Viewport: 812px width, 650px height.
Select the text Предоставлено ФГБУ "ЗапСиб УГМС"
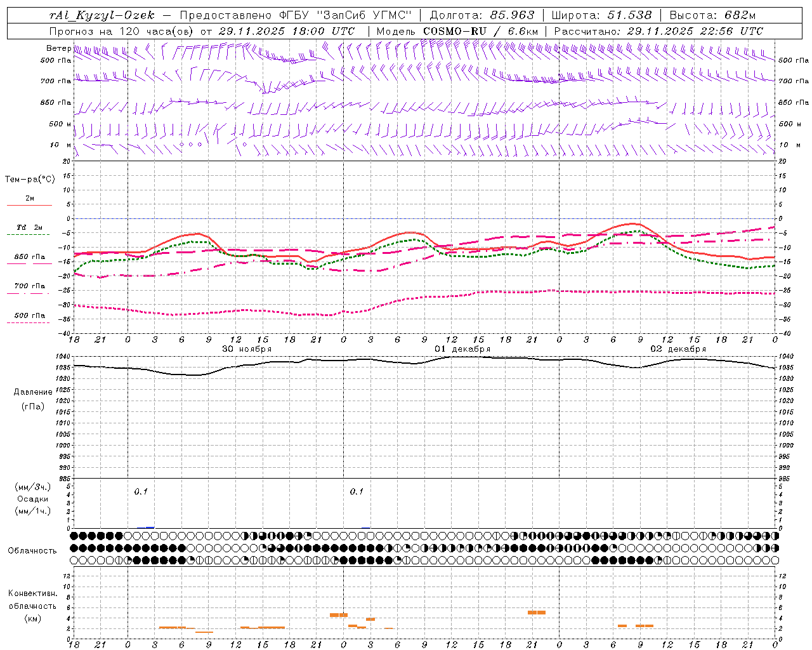click(296, 16)
